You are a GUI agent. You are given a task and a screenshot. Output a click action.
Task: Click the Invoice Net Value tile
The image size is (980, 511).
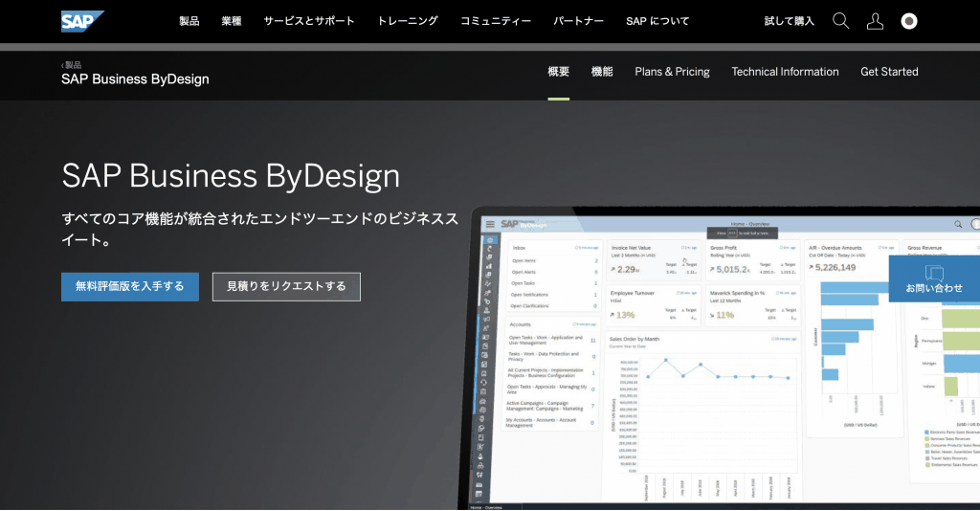[x=653, y=260]
